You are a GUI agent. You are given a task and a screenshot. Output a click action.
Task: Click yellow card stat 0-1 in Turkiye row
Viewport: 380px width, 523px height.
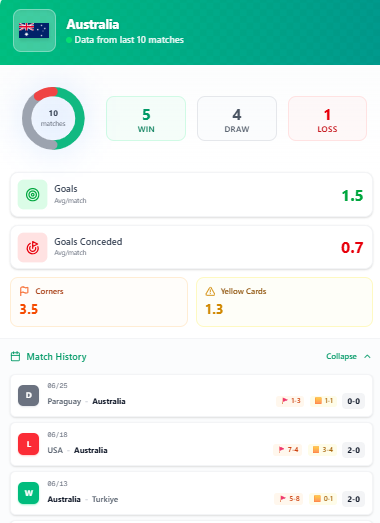coord(323,499)
